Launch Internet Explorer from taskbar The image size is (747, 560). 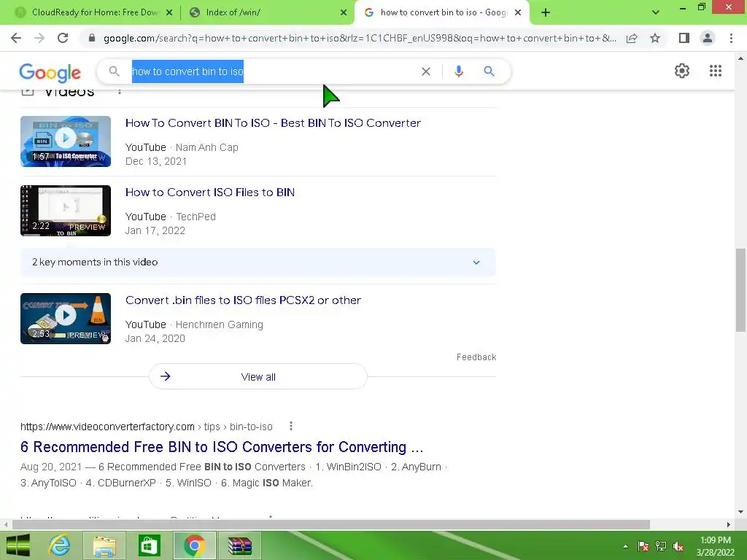pyautogui.click(x=60, y=545)
